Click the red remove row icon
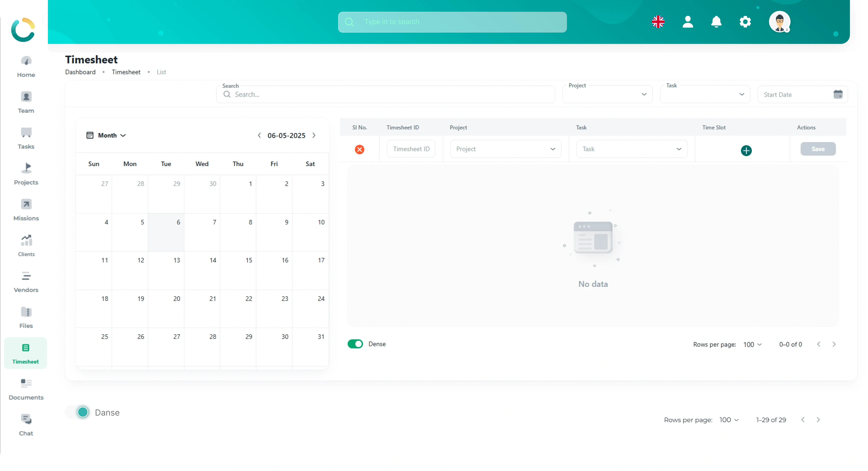 [x=360, y=149]
